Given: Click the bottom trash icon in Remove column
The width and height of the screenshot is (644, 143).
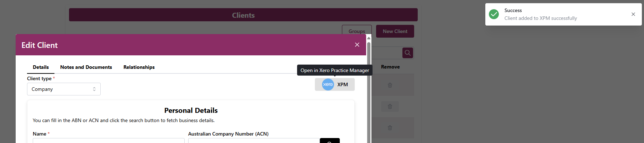Looking at the screenshot, I should (390, 128).
